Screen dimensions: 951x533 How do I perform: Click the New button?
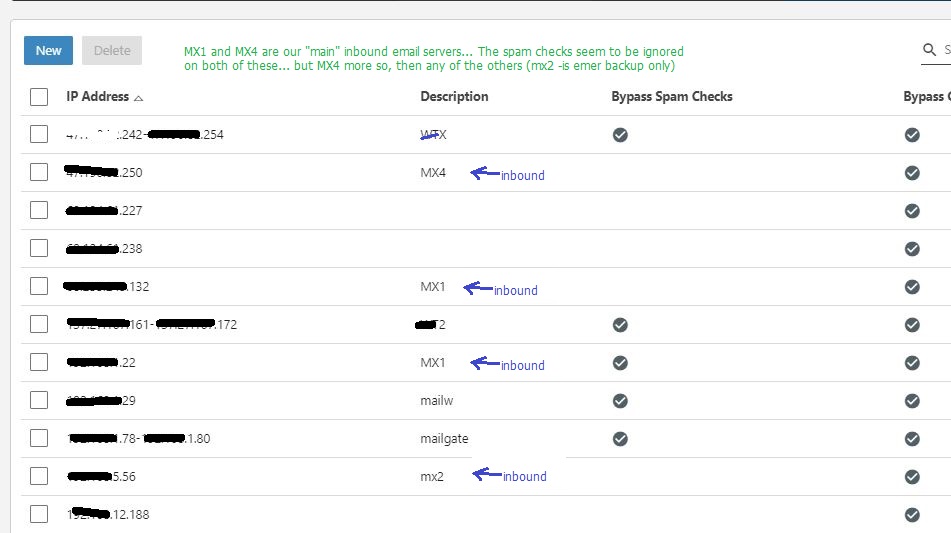click(48, 51)
